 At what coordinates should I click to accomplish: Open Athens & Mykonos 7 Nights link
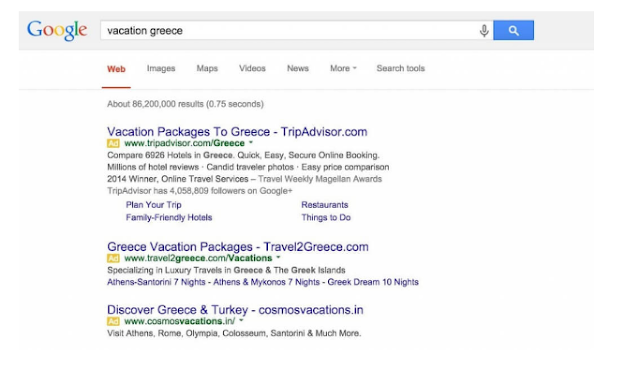pos(267,282)
